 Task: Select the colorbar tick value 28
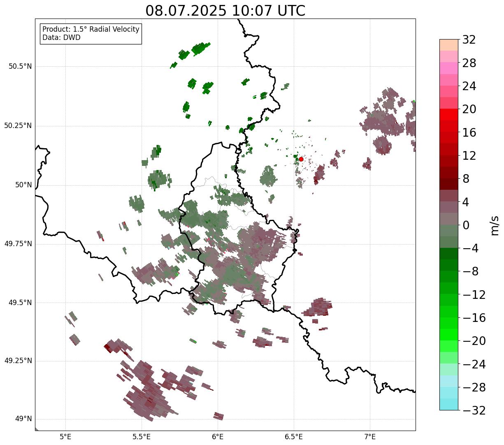pos(469,63)
